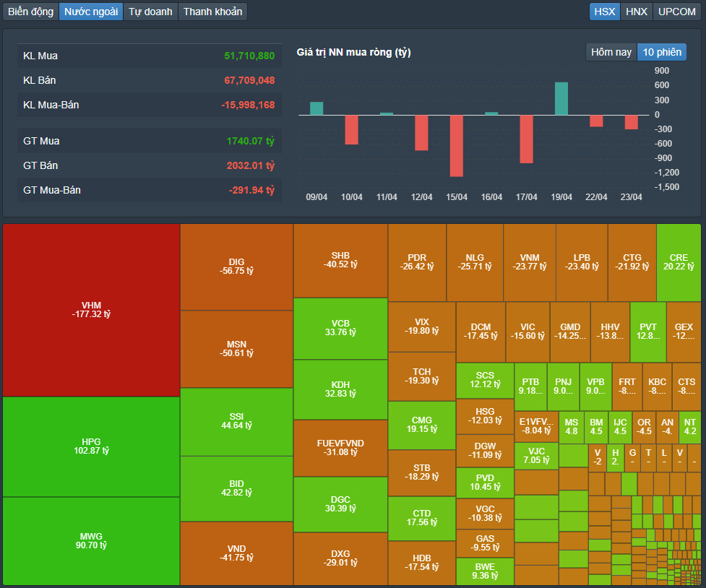Click the DCM treemap cell
This screenshot has height=588, width=706.
(x=481, y=332)
